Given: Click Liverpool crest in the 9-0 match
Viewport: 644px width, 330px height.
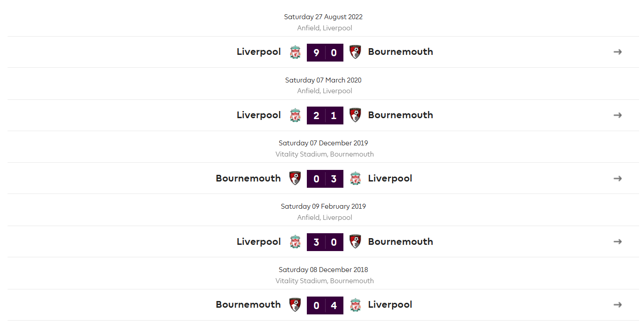Looking at the screenshot, I should point(295,52).
